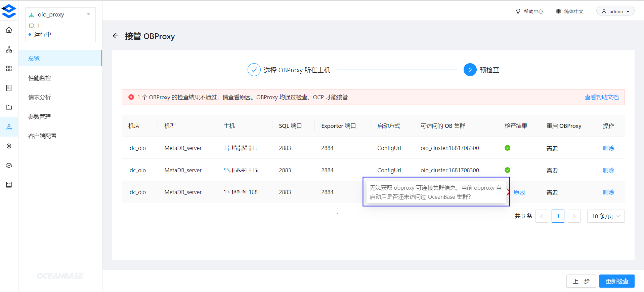Click 删除 for the host ending in 168
644x292 pixels.
[608, 192]
